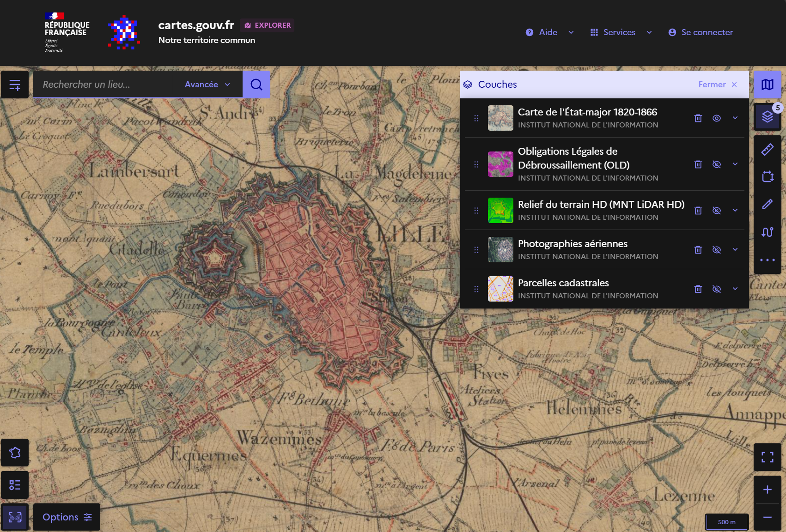The image size is (786, 532).
Task: Switch map to fullscreen mode
Action: (768, 457)
